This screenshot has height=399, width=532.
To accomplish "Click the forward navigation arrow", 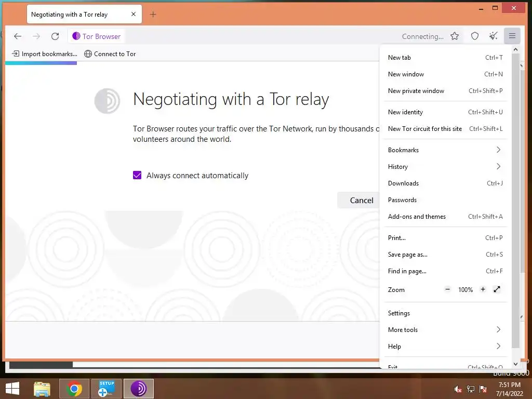I will (36, 36).
